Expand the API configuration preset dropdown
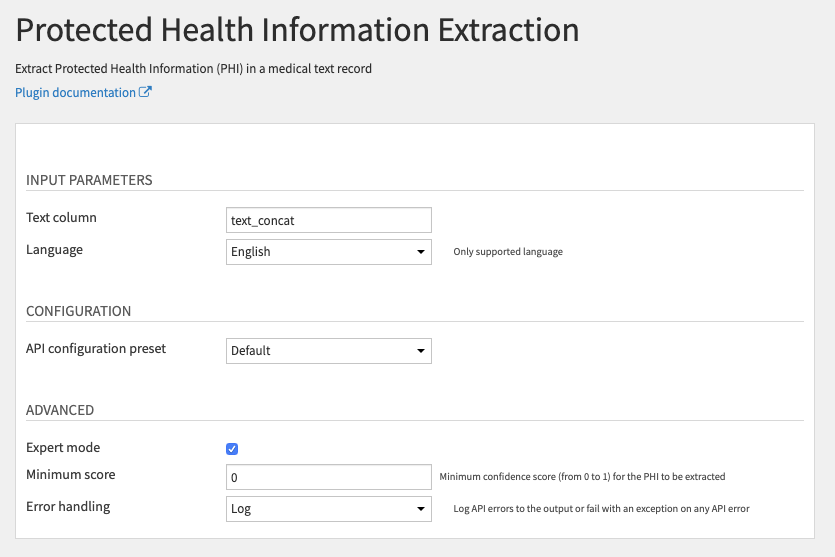The height and width of the screenshot is (557, 835). point(329,351)
